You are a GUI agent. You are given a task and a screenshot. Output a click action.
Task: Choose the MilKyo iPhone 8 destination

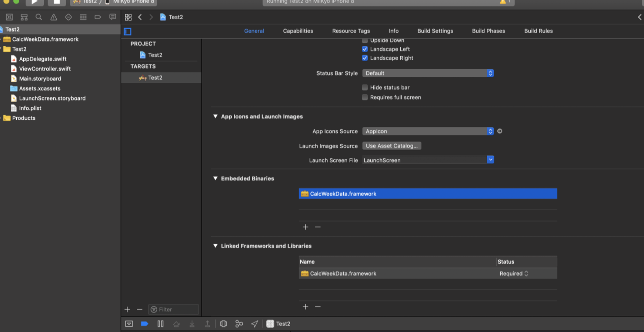click(x=130, y=2)
